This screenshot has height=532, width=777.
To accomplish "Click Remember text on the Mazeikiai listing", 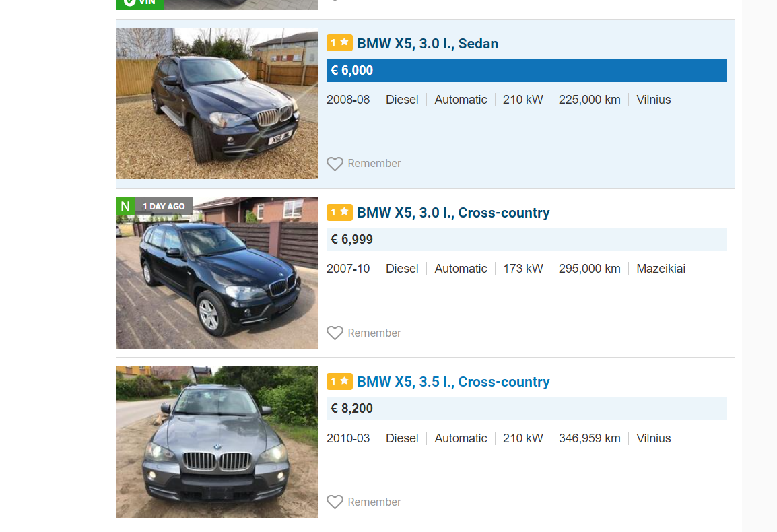I will tap(374, 333).
